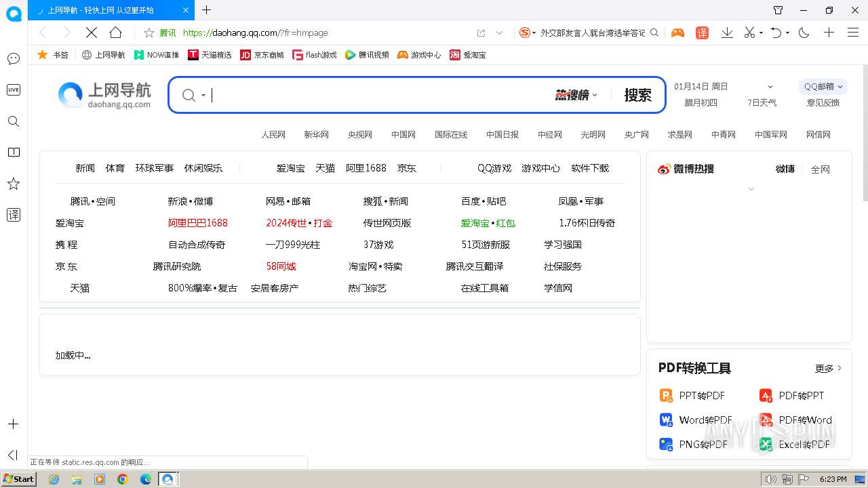The height and width of the screenshot is (488, 868).
Task: Click the 意见反馈 link
Action: 823,103
